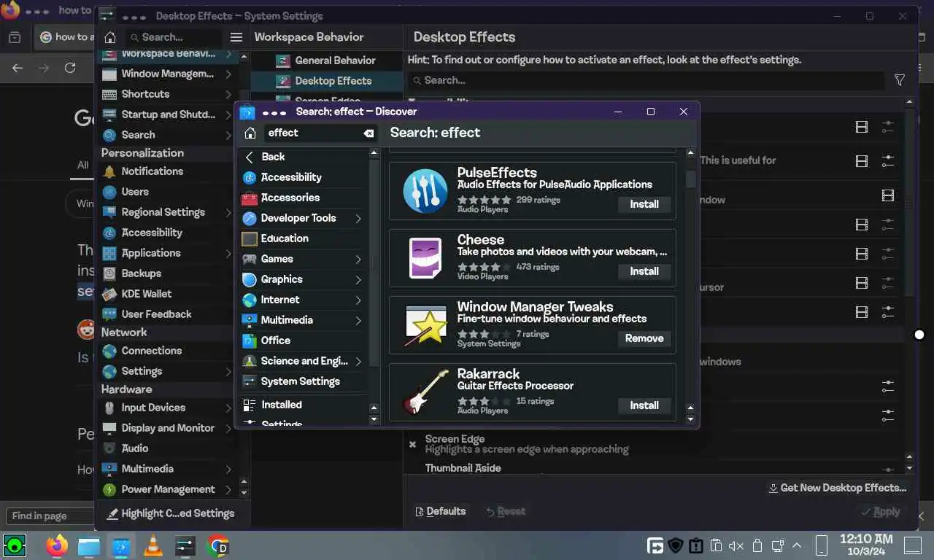This screenshot has width=934, height=560.
Task: Click the Discover results list scrollbar
Action: (690, 180)
